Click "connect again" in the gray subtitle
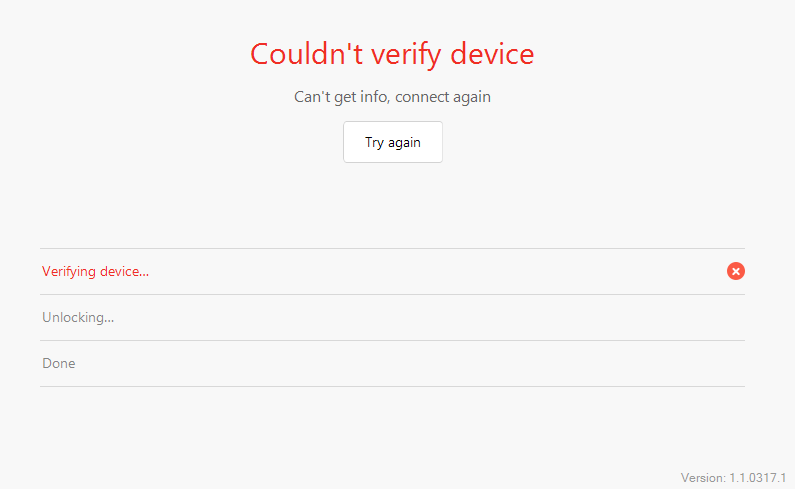Viewport: 795px width, 489px height. [443, 97]
